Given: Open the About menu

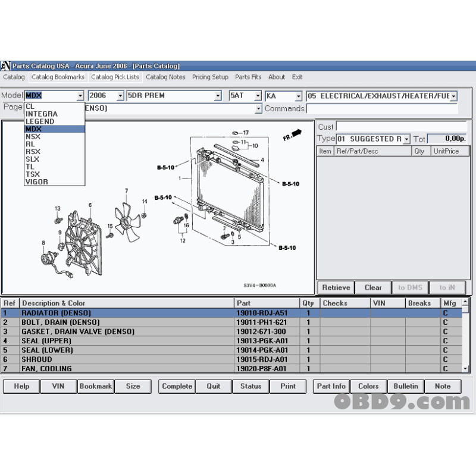Looking at the screenshot, I should (x=277, y=77).
